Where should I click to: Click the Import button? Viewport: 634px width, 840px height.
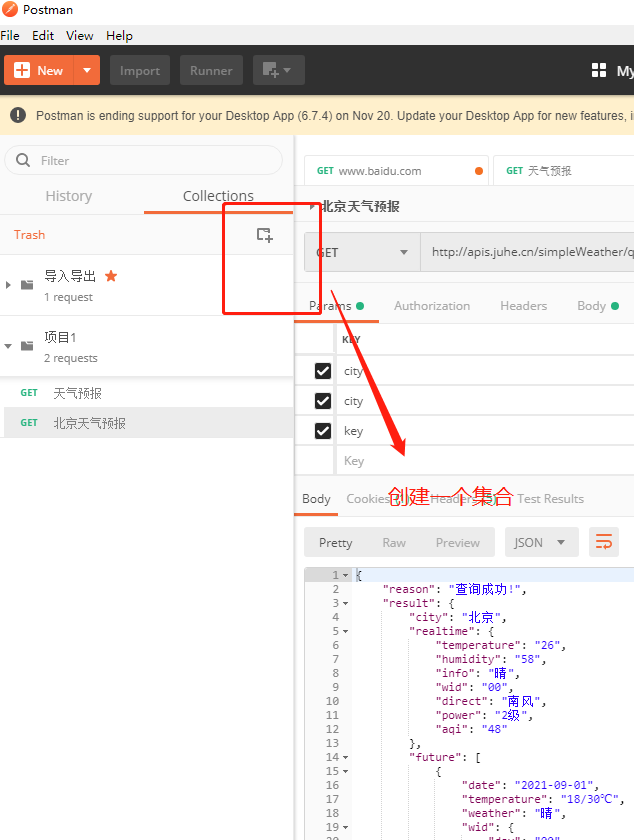[140, 70]
